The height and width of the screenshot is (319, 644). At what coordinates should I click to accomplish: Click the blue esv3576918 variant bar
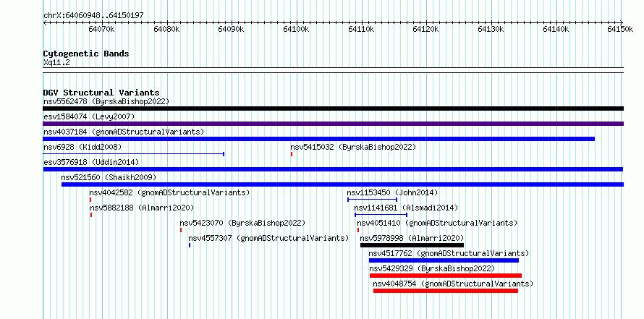click(333, 169)
